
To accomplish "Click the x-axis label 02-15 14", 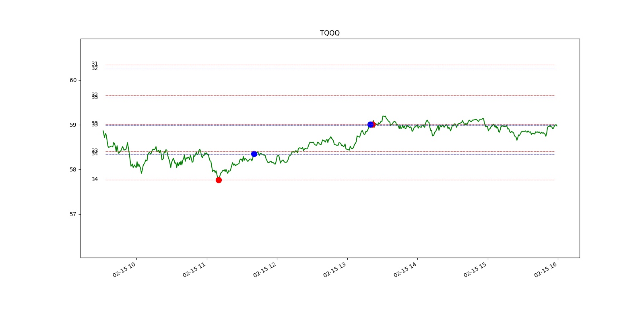I will pos(405,269).
